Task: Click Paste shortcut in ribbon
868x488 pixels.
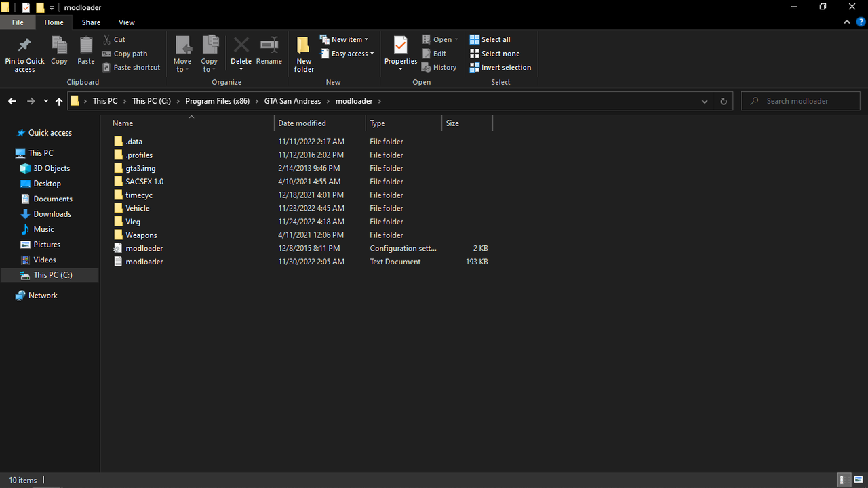Action: (x=132, y=68)
